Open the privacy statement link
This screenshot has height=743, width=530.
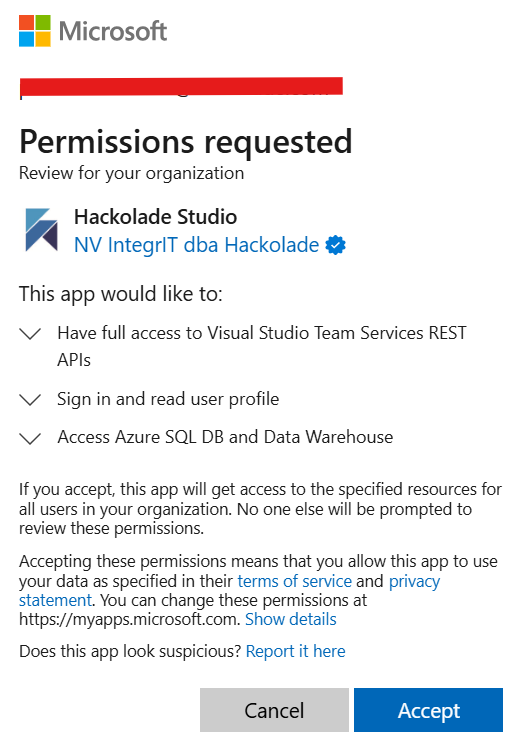coord(229,590)
